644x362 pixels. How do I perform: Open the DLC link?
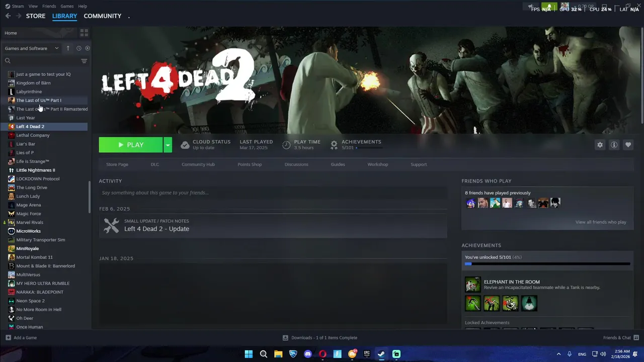(x=155, y=164)
